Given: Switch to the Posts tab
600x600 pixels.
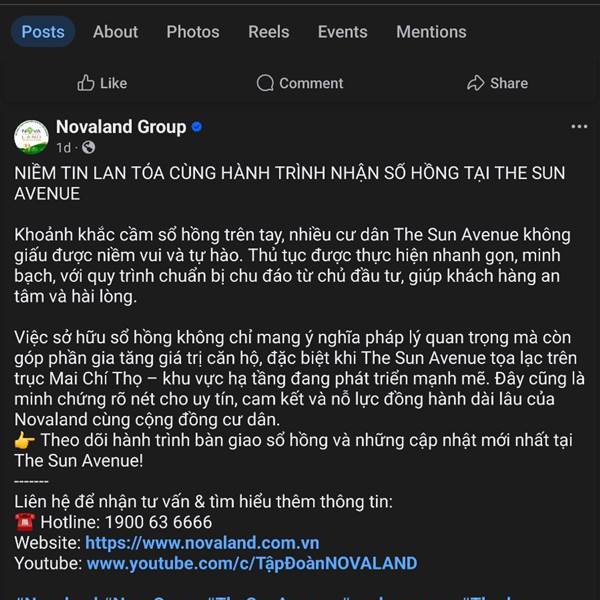Looking at the screenshot, I should [43, 32].
